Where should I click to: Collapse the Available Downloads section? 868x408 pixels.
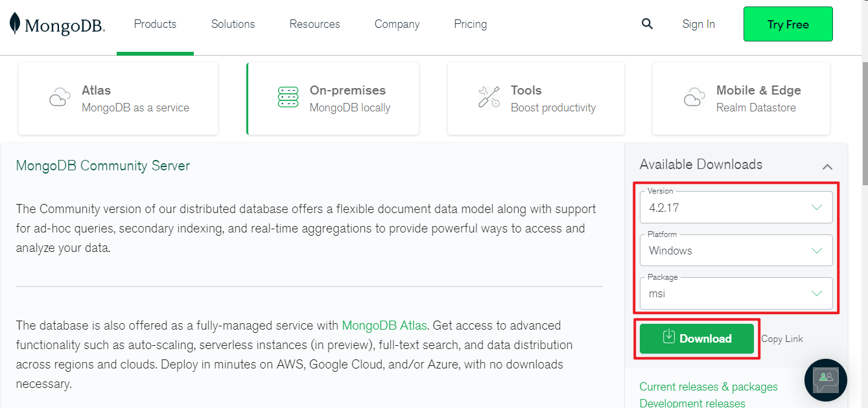tap(827, 166)
